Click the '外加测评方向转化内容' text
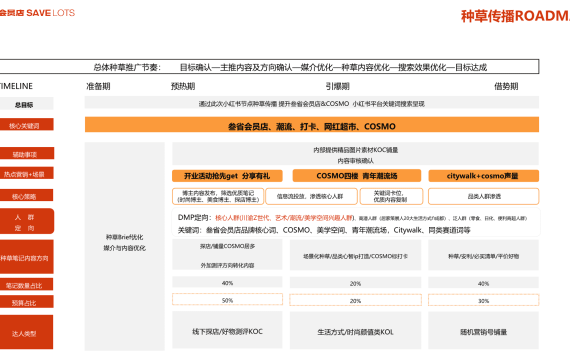570x360 pixels. click(x=227, y=265)
